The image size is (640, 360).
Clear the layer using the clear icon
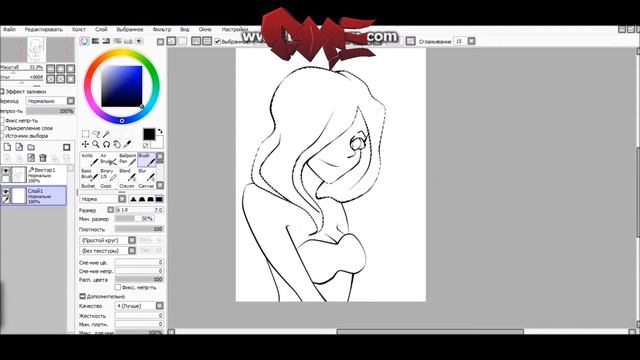coord(31,158)
